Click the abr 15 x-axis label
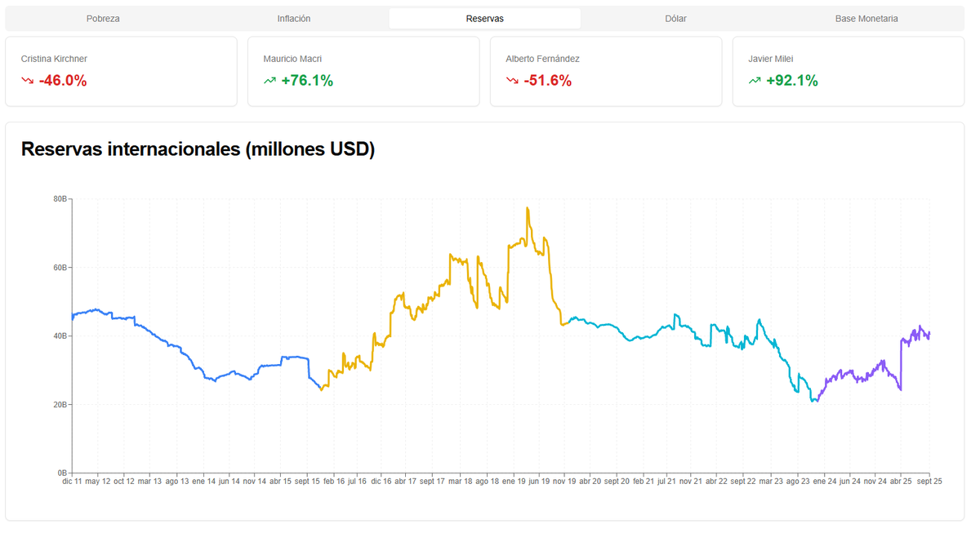Screen dimensions: 980x533 click(281, 482)
